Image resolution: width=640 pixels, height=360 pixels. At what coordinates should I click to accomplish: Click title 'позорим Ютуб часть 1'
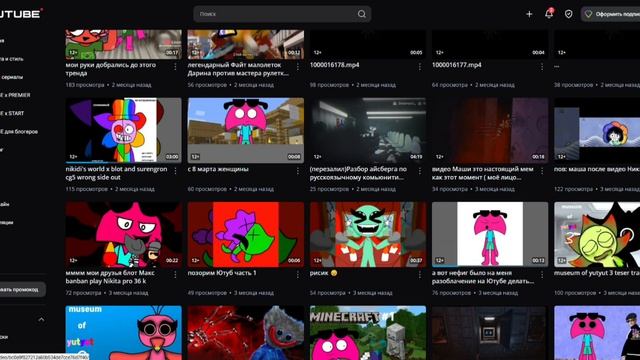pyautogui.click(x=222, y=273)
